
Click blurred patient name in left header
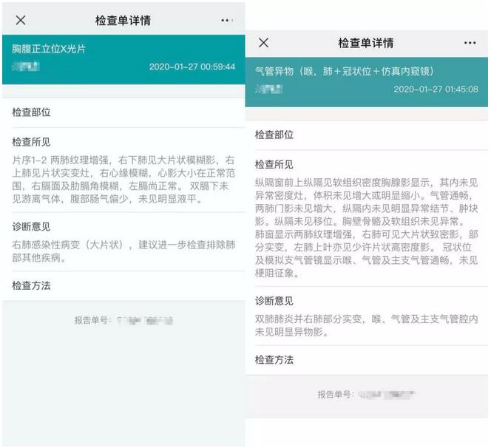[26, 67]
